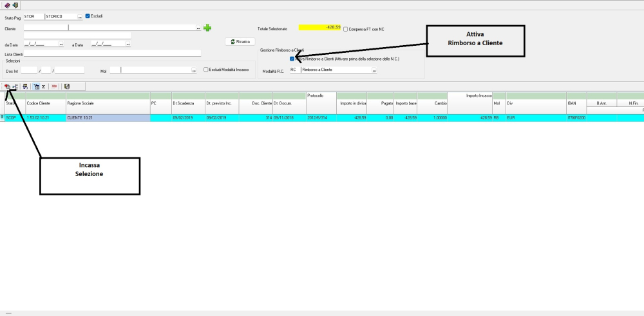Enable Compensa FT con NC checkbox
This screenshot has width=644, height=316.
click(346, 29)
